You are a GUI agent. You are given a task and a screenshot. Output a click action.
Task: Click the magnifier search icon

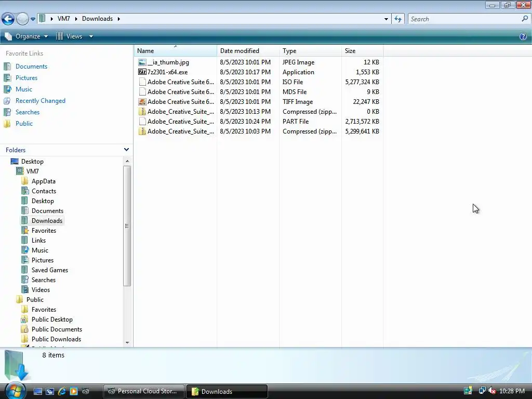click(x=525, y=19)
